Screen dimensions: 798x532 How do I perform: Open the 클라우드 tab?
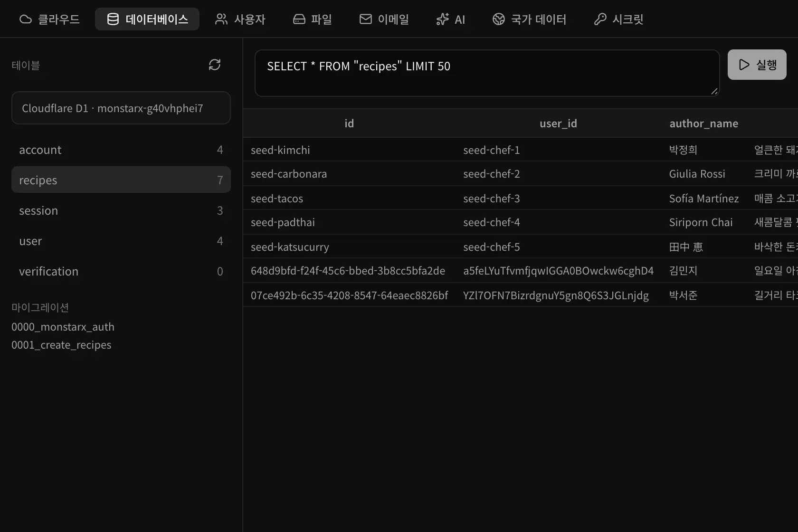point(49,19)
